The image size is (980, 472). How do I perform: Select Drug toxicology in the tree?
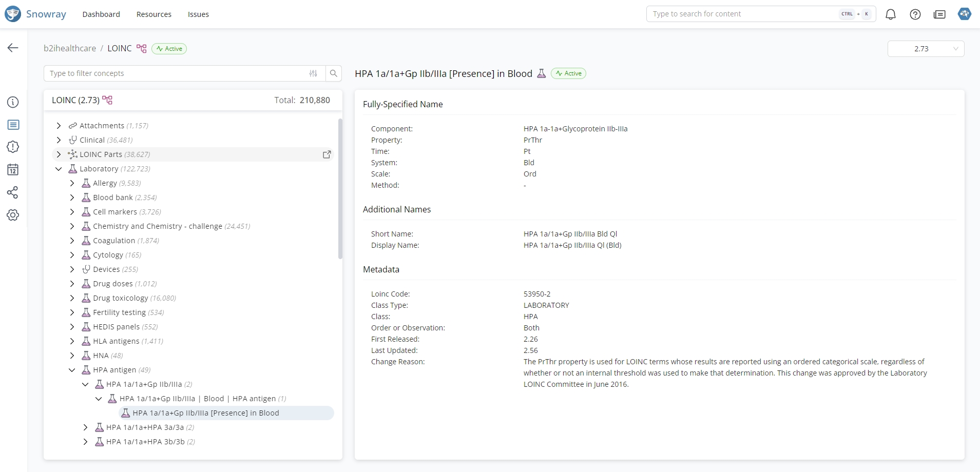tap(120, 298)
